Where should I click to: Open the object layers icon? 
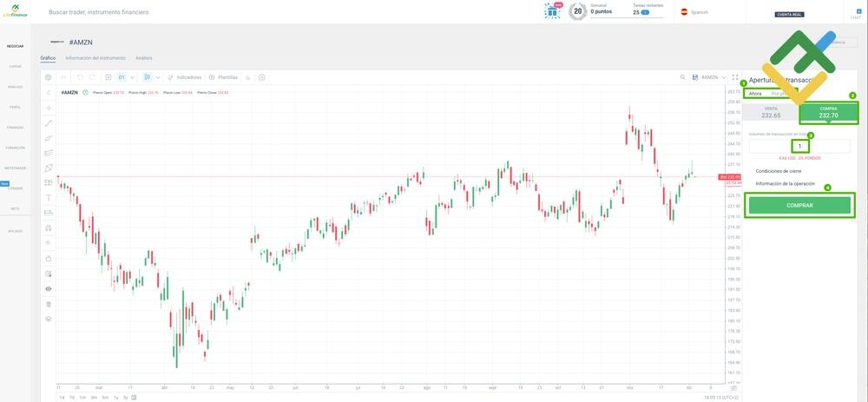[48, 319]
